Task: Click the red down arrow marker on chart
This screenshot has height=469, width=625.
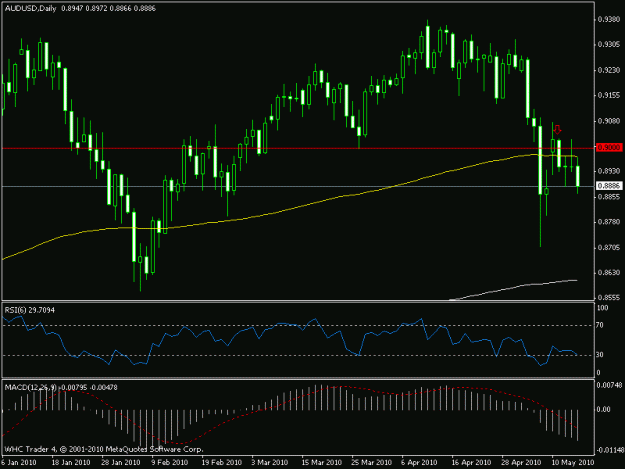Action: pyautogui.click(x=557, y=130)
